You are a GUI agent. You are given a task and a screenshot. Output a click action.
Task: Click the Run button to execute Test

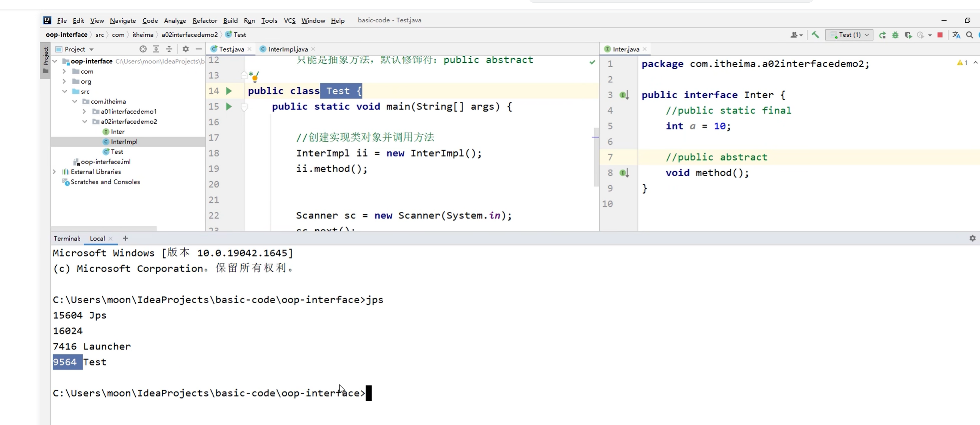click(x=883, y=35)
